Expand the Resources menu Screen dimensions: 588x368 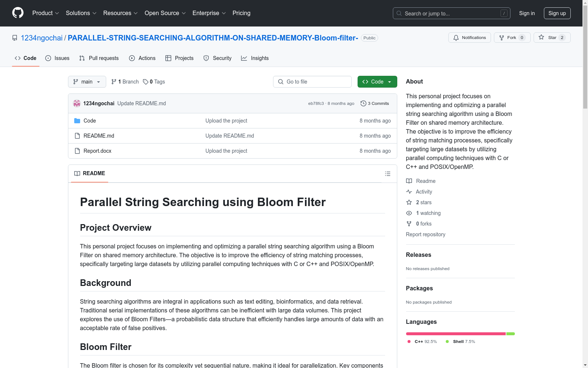point(120,13)
